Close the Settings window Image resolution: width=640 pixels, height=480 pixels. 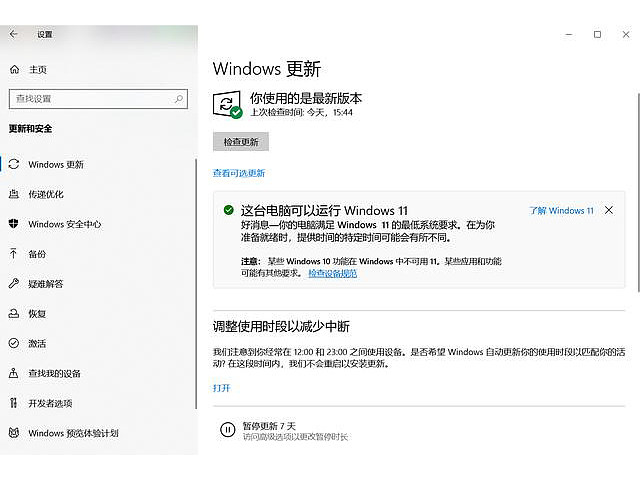(x=626, y=35)
